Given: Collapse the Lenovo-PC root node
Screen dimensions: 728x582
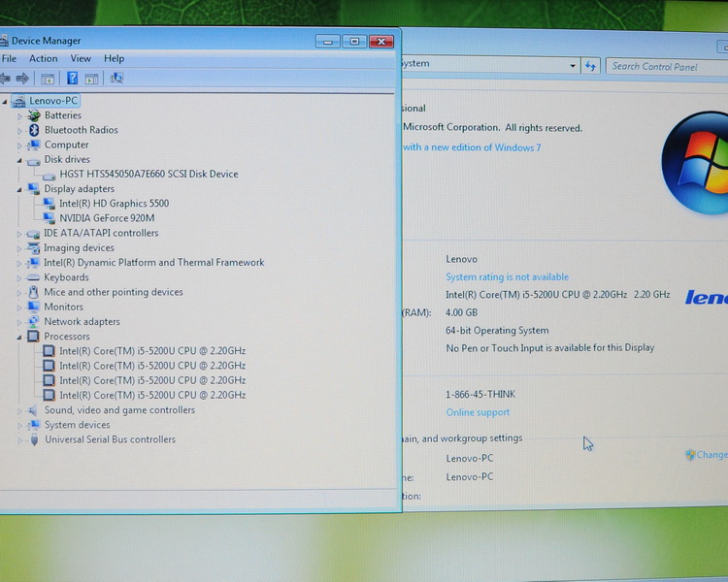Looking at the screenshot, I should 5,101.
